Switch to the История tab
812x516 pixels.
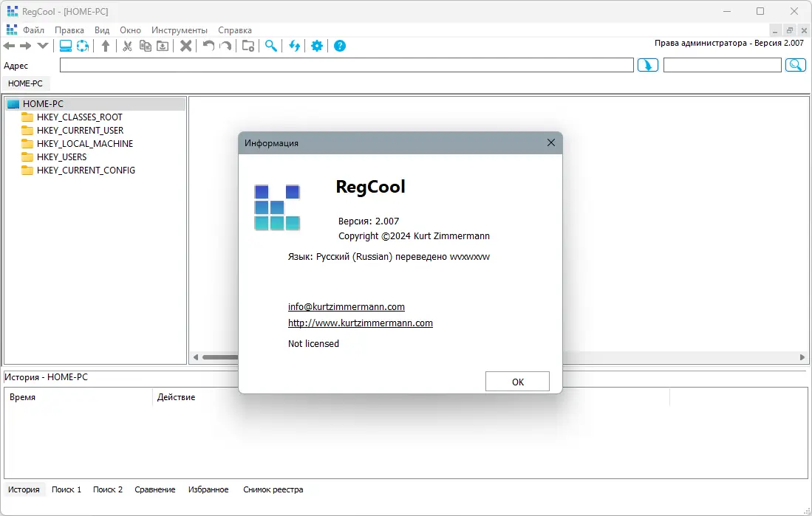click(24, 489)
